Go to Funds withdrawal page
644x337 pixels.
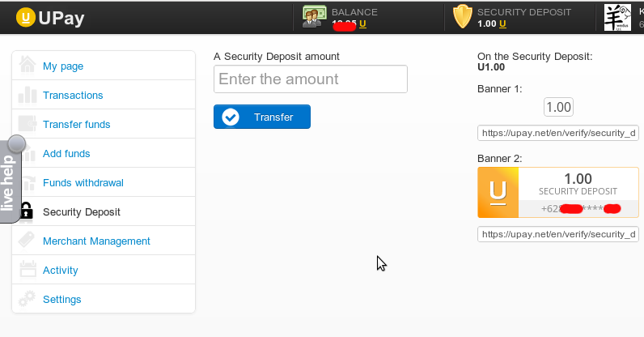(83, 182)
